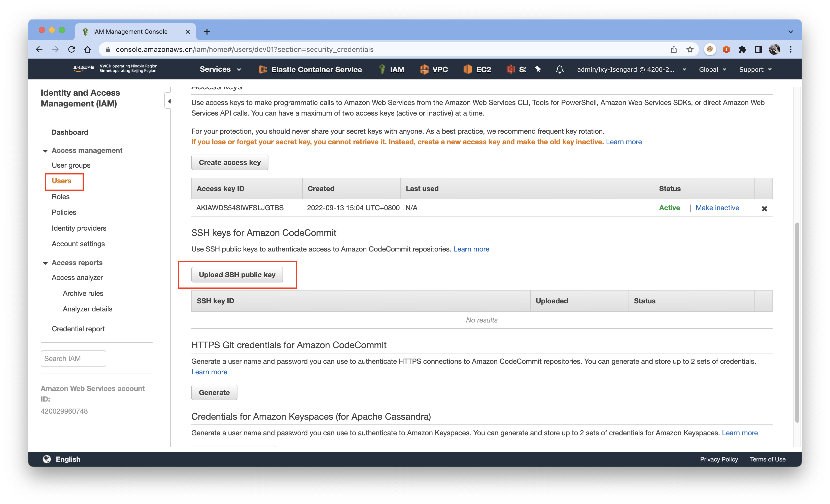
Task: Open the Terms of Use footer link
Action: (768, 459)
